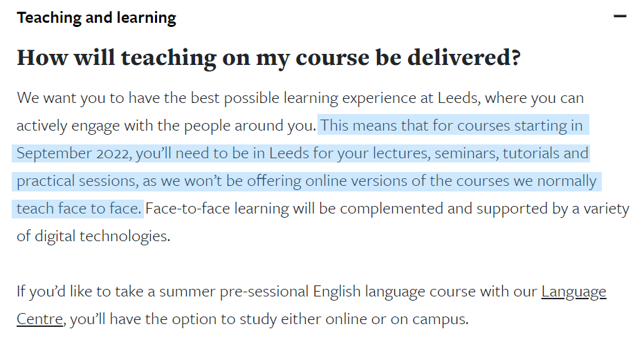Screen dimensions: 644x340
Task: Click the "Face-to-face learning" sentence start
Action: (x=212, y=209)
